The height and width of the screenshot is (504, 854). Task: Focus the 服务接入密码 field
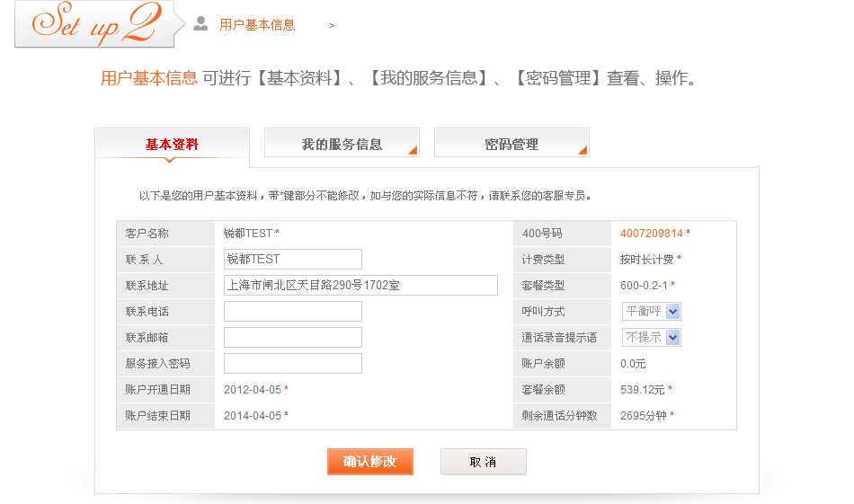pos(292,364)
